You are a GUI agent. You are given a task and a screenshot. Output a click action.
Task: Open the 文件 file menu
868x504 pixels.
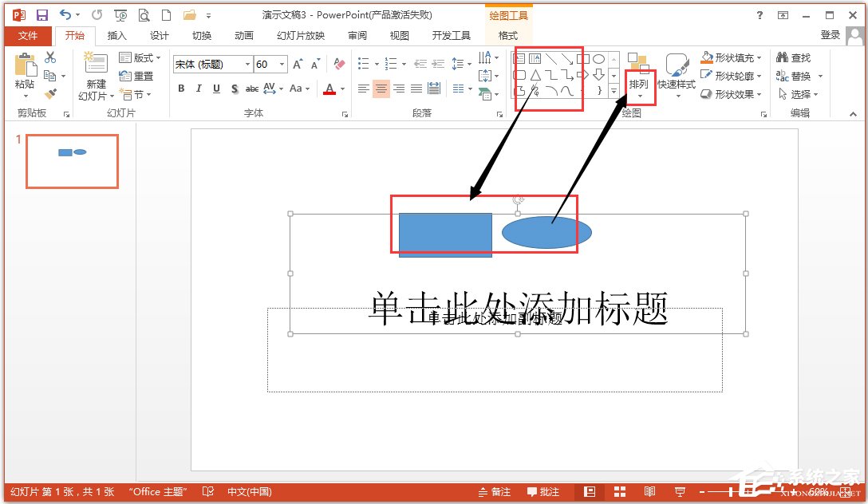point(28,35)
